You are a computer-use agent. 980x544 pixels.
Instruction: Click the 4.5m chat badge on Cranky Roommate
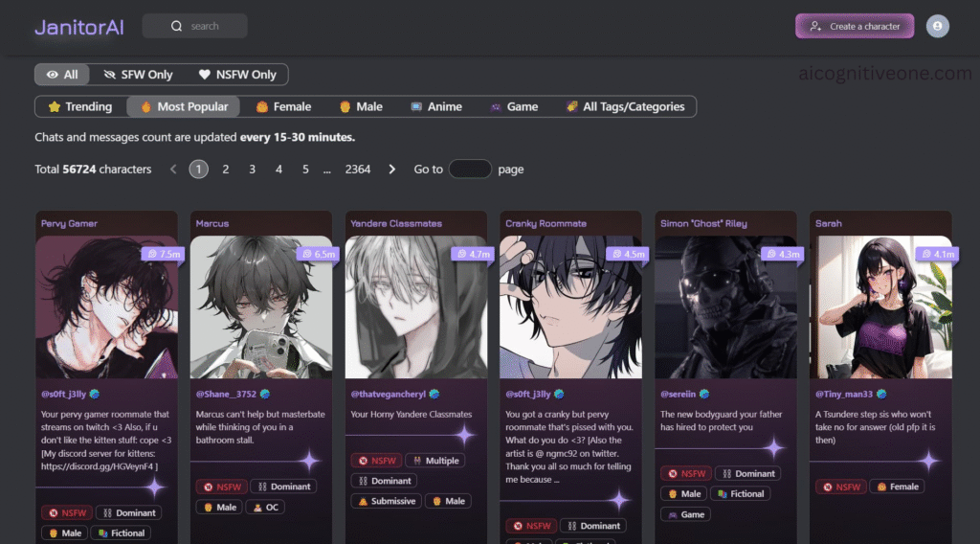click(629, 254)
